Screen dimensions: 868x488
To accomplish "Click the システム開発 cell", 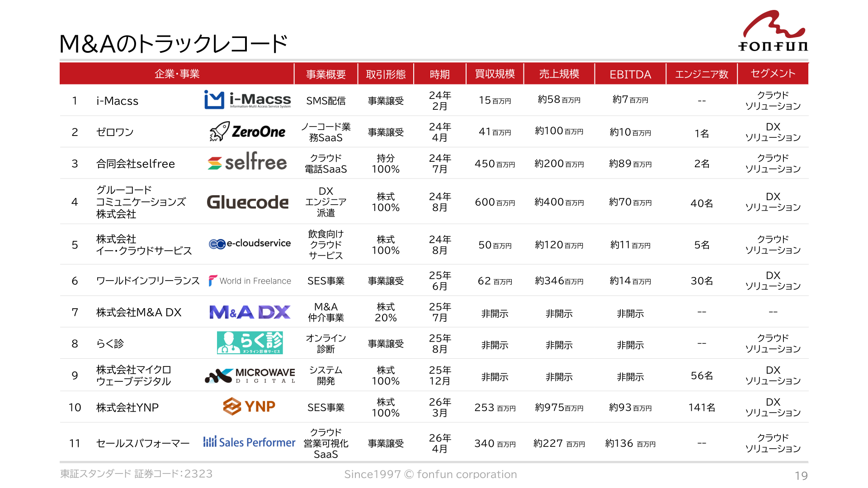I will [326, 375].
